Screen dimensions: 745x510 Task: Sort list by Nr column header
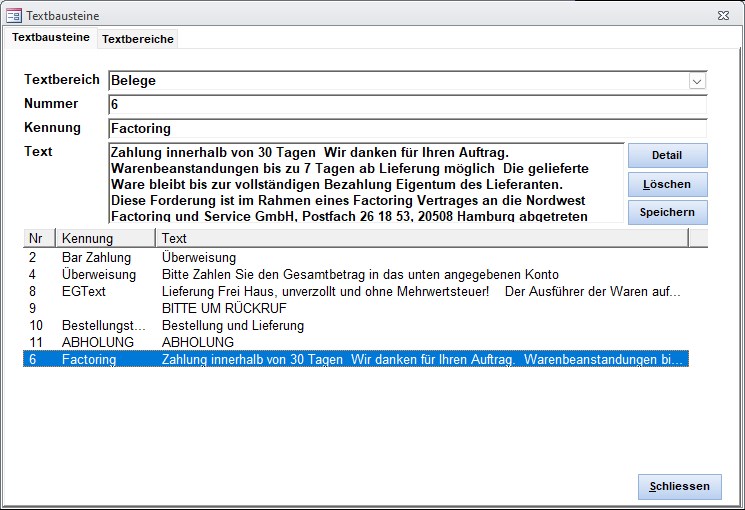(39, 239)
